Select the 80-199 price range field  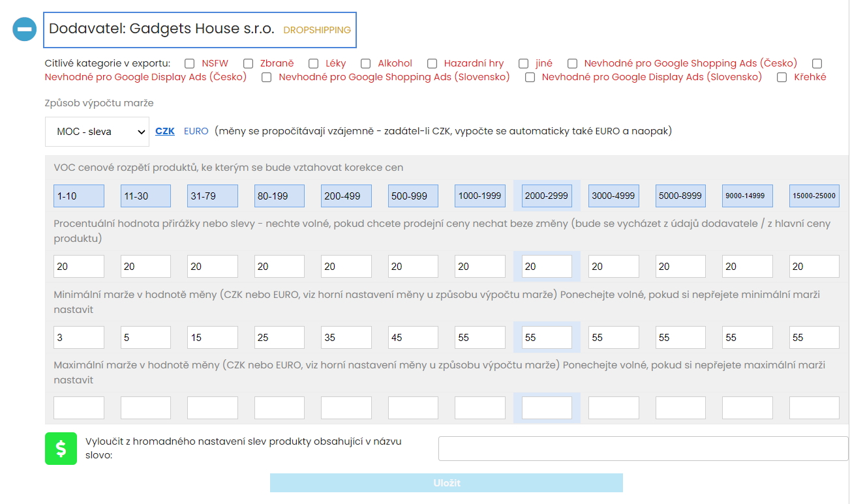point(279,196)
